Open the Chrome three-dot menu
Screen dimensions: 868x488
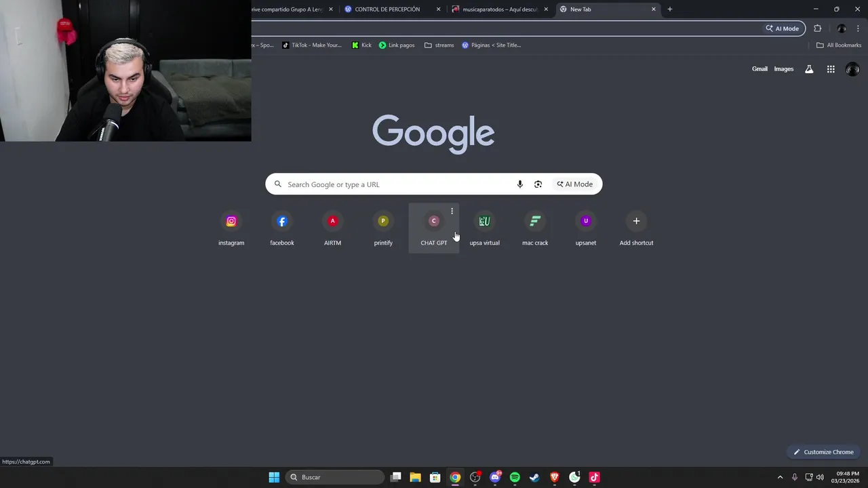click(859, 28)
